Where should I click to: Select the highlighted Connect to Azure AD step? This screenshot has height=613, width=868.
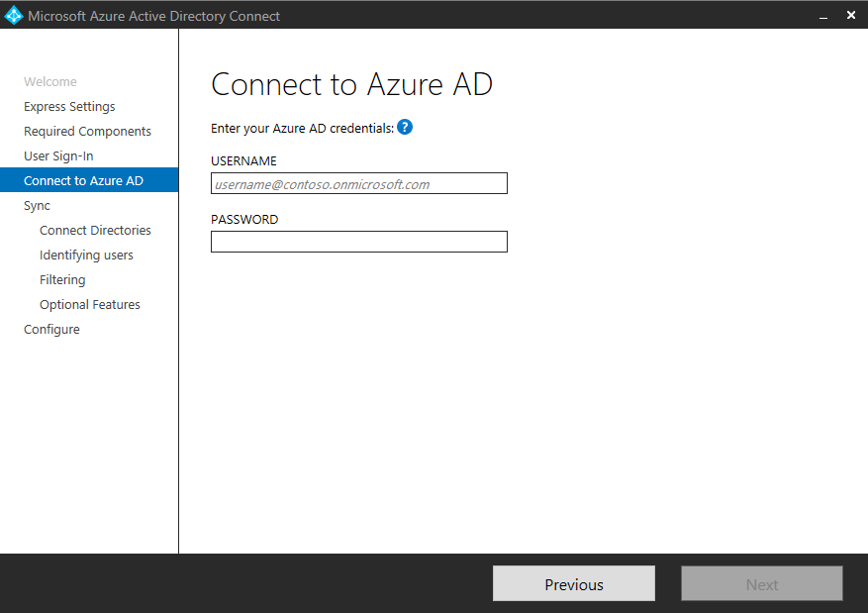point(83,181)
